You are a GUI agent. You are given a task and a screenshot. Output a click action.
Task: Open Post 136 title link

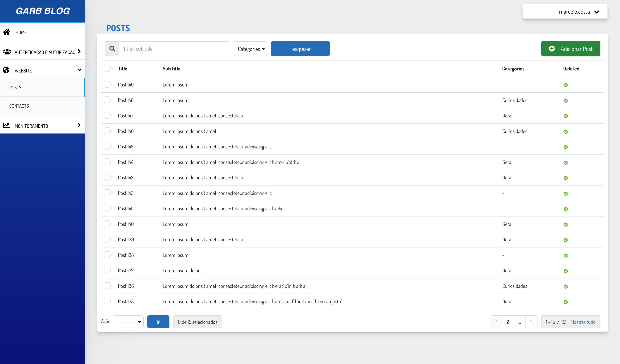tap(126, 286)
